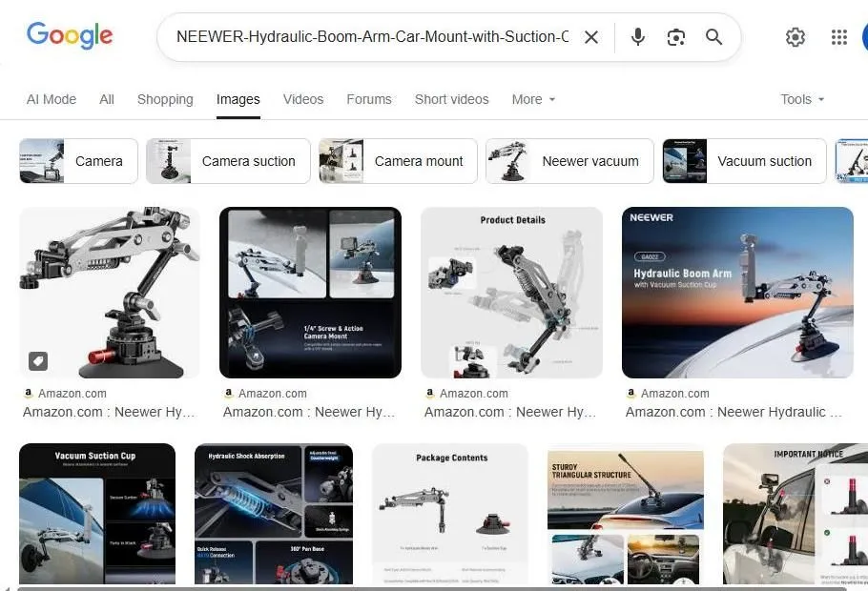868x591 pixels.
Task: Open the Shopping tab
Action: (165, 99)
